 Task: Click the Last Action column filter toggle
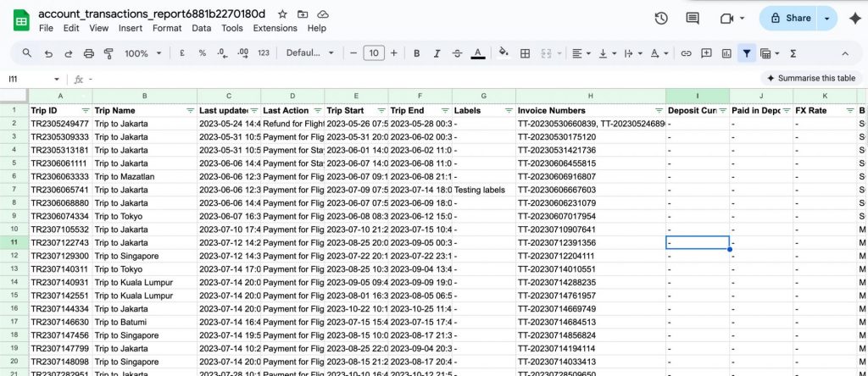coord(318,111)
